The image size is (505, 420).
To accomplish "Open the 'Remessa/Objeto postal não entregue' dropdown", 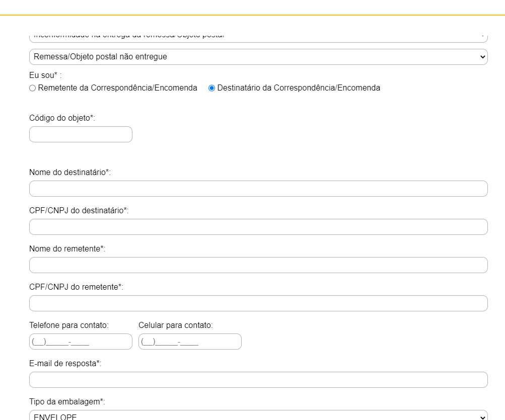I will tap(258, 57).
